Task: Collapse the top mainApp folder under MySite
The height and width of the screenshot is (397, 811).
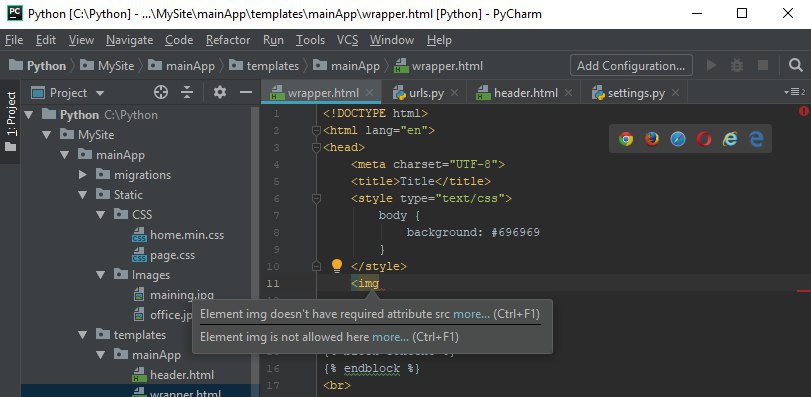Action: click(x=65, y=155)
